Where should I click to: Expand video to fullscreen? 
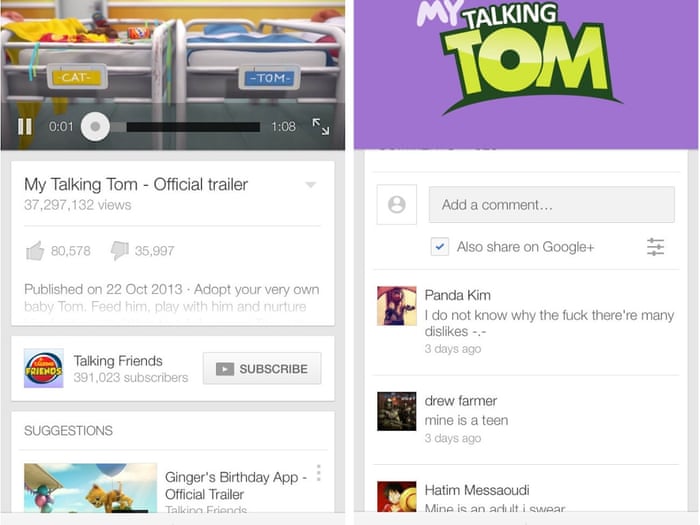click(x=320, y=127)
